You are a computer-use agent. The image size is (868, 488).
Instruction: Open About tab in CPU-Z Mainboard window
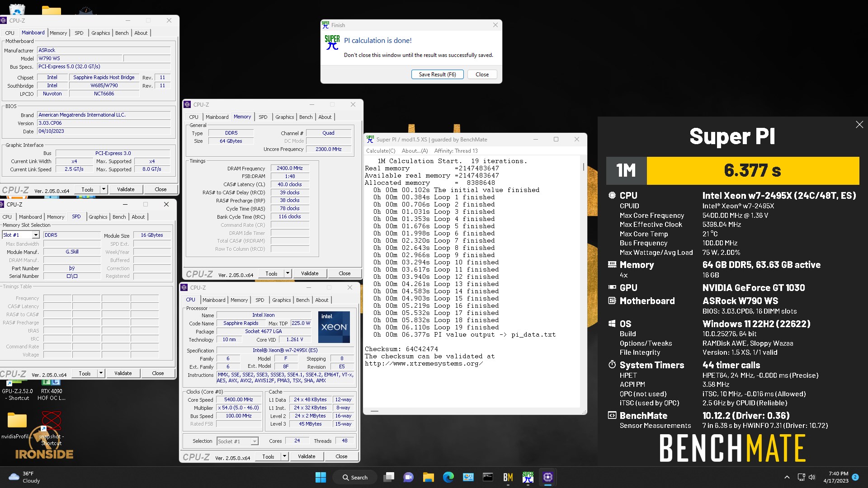click(x=141, y=33)
